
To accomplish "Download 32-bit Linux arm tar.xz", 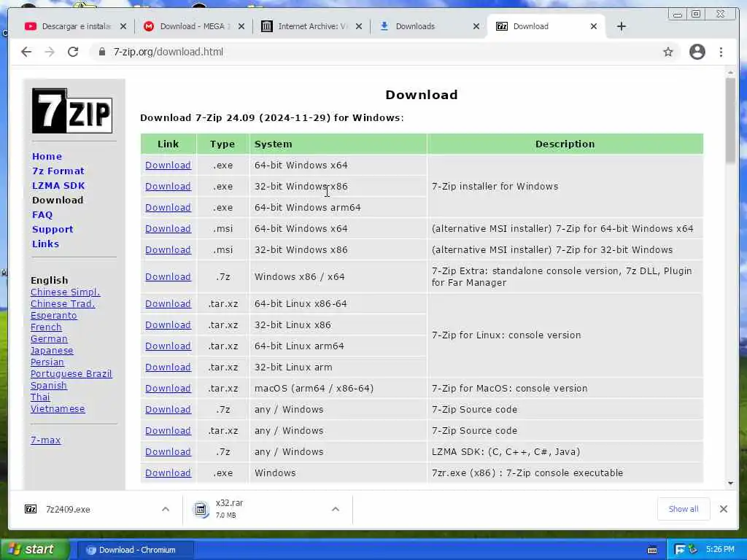I will coord(168,367).
